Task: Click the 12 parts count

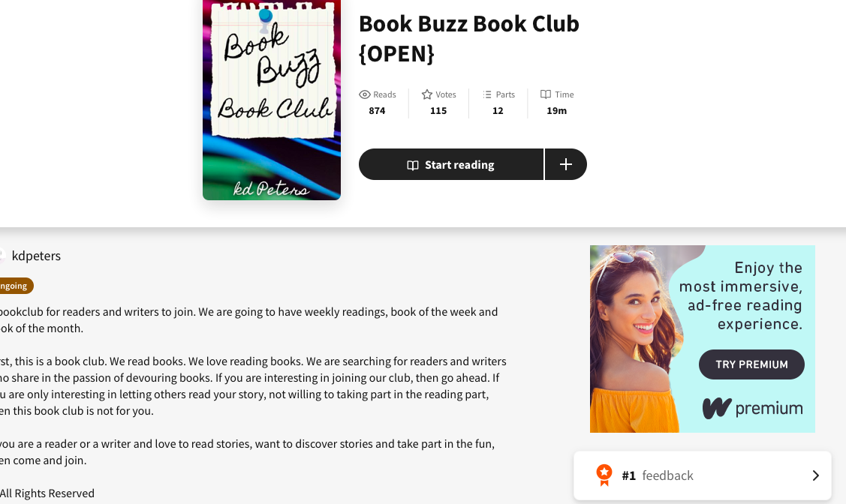Action: [x=498, y=110]
